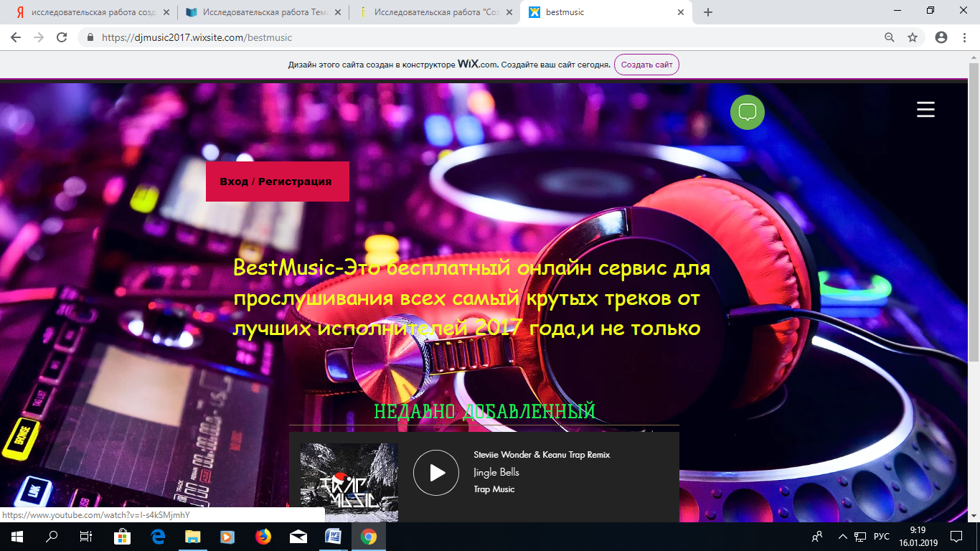The height and width of the screenshot is (551, 980).
Task: Open Chrome's three-dot menu
Action: click(964, 37)
